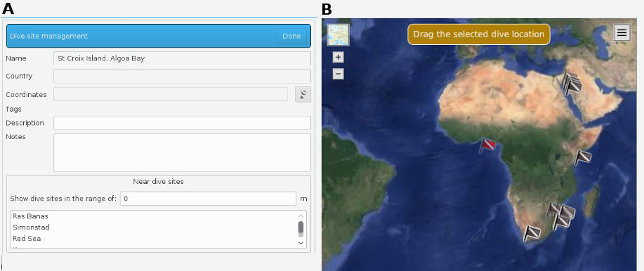Click Done in Dive site management
The height and width of the screenshot is (271, 644).
pyautogui.click(x=291, y=36)
